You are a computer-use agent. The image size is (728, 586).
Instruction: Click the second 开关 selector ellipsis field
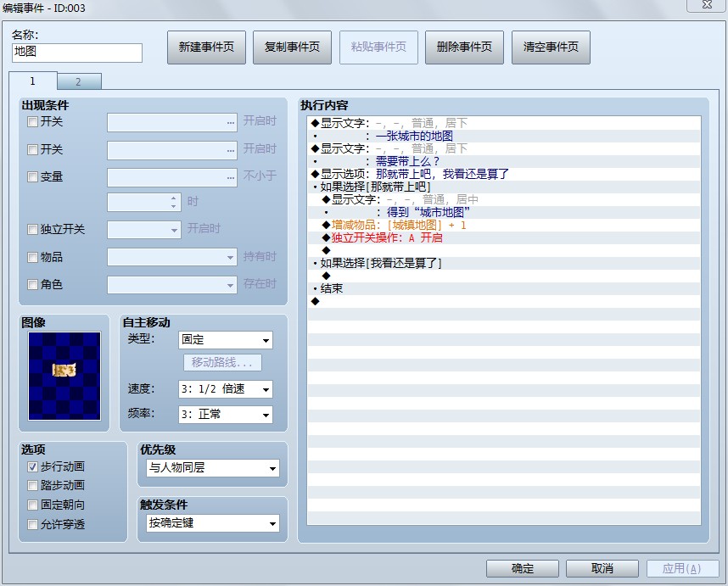(x=172, y=150)
